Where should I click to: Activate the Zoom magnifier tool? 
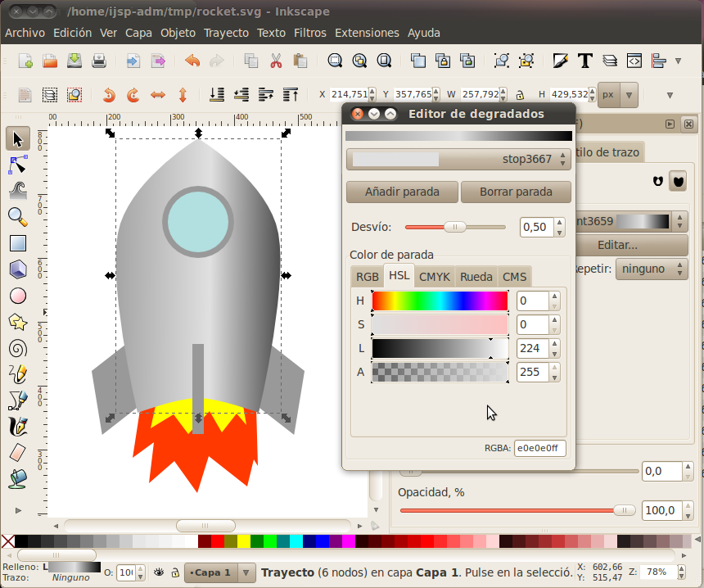coord(18,217)
